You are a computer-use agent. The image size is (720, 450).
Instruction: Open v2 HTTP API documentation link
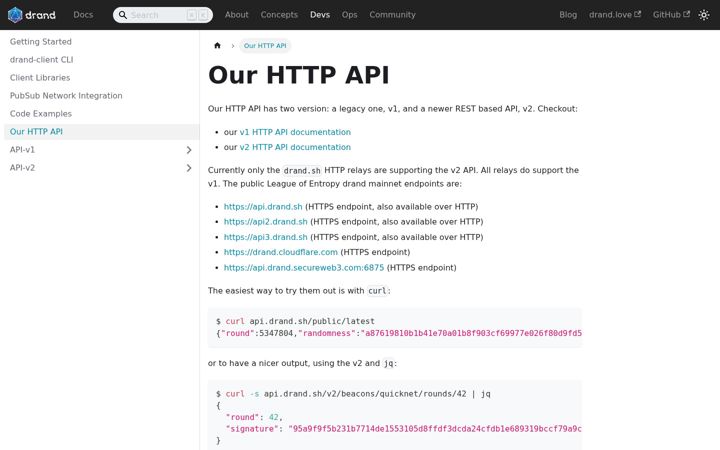click(x=295, y=147)
